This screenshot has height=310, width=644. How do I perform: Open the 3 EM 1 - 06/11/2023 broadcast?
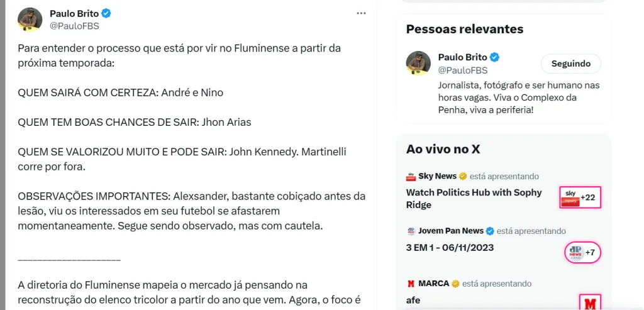(x=450, y=247)
